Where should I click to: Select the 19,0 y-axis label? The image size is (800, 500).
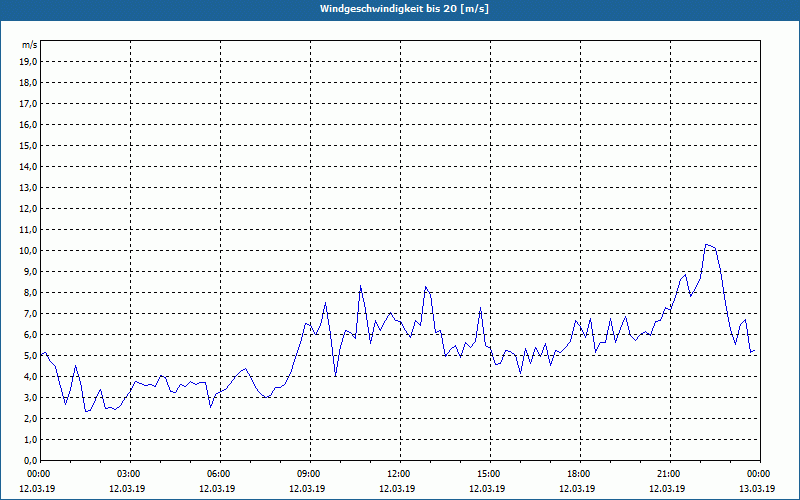point(29,62)
